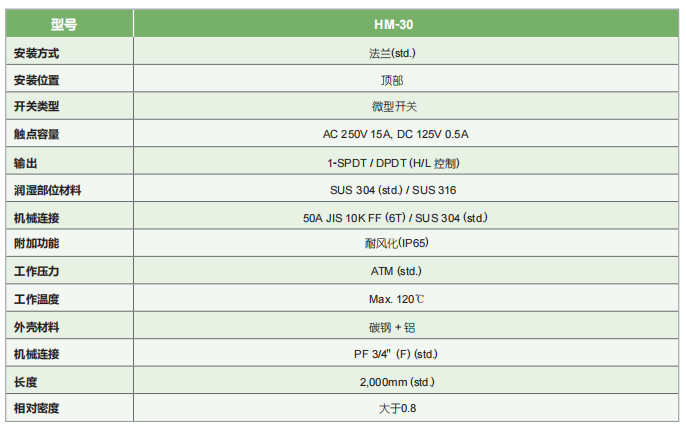The image size is (686, 426).
Task: Select the 碳钢 + 铝 housing material value
Action: pyautogui.click(x=397, y=327)
